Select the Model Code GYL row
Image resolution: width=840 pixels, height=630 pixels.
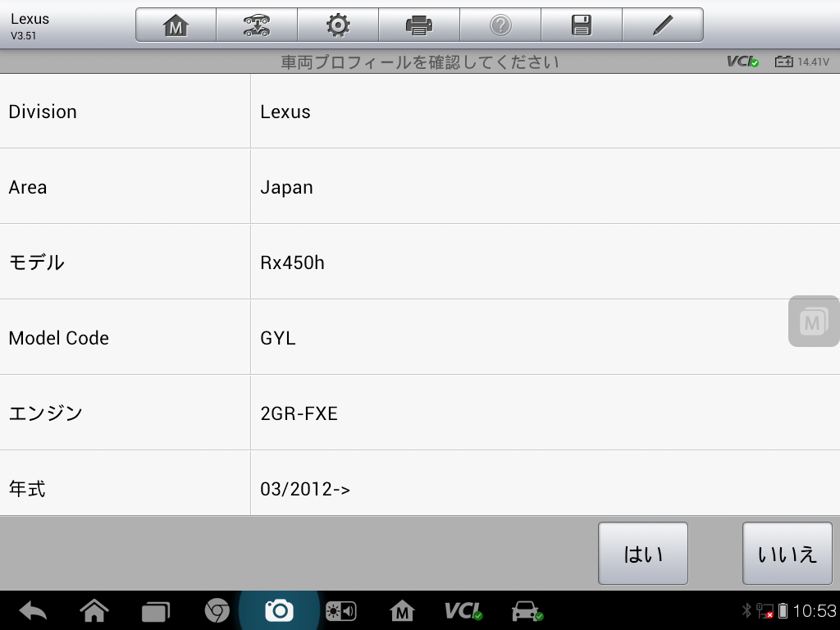pyautogui.click(x=420, y=337)
